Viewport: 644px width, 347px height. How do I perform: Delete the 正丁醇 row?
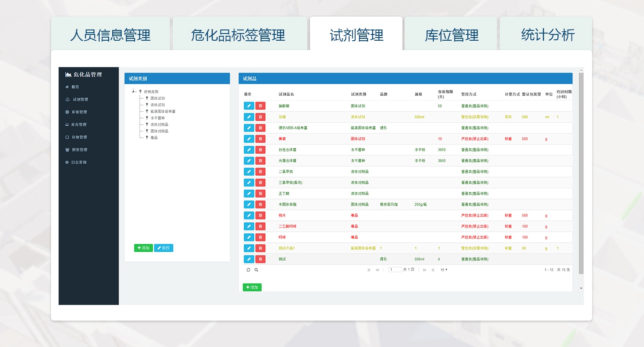tap(260, 194)
